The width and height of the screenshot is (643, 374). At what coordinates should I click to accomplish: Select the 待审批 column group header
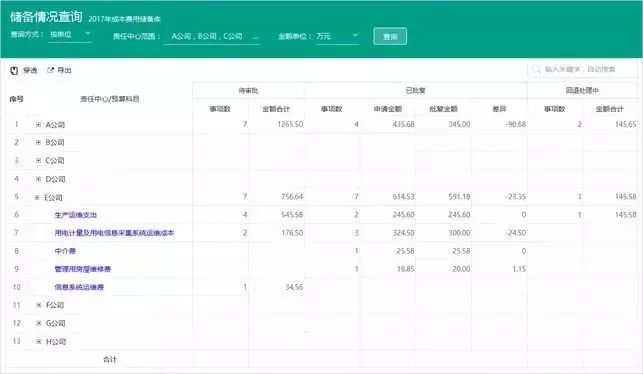[249, 91]
